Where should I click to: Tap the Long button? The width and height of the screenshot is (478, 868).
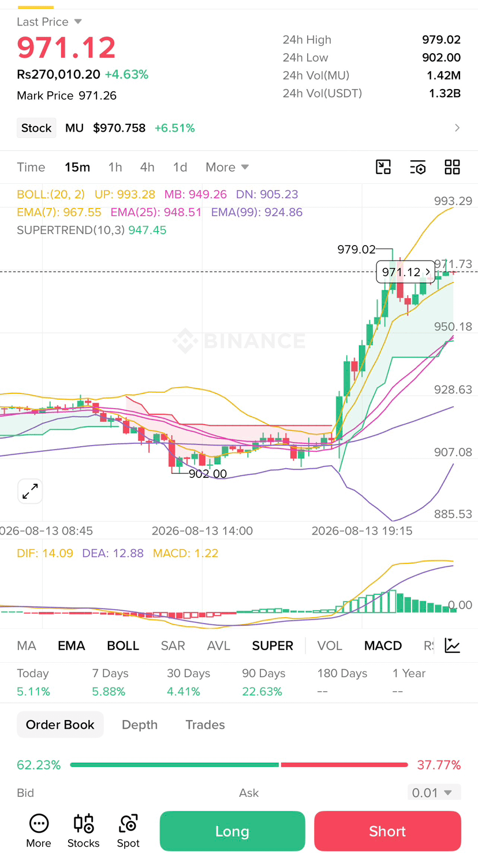pyautogui.click(x=232, y=831)
